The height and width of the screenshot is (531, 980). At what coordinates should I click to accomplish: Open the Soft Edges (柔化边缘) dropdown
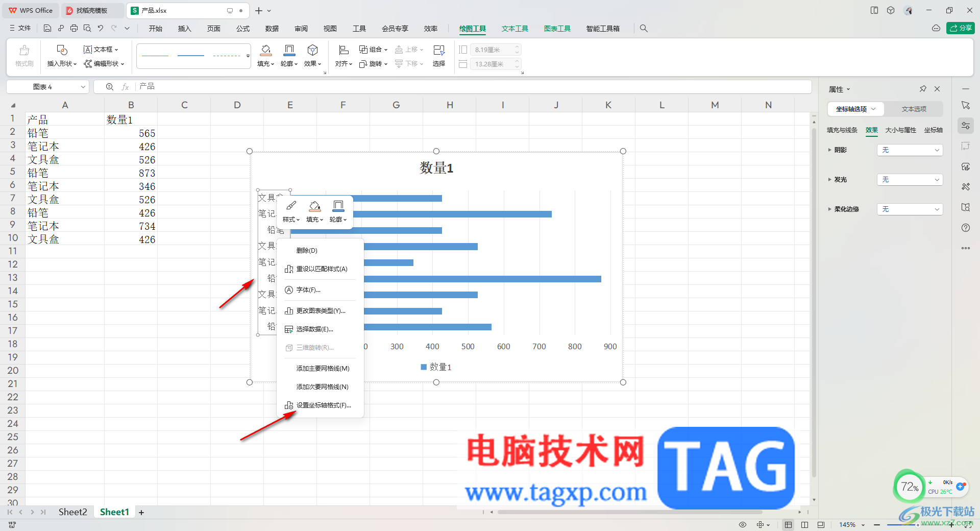point(910,209)
